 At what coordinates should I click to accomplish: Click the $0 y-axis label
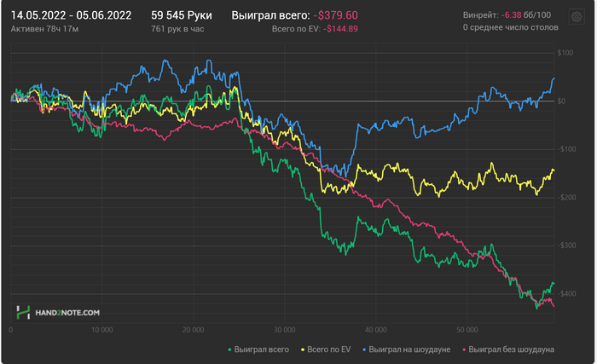[x=562, y=101]
